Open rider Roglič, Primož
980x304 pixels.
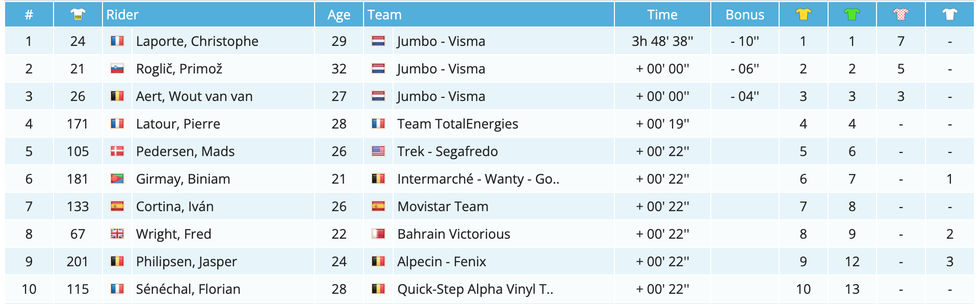[x=179, y=69]
